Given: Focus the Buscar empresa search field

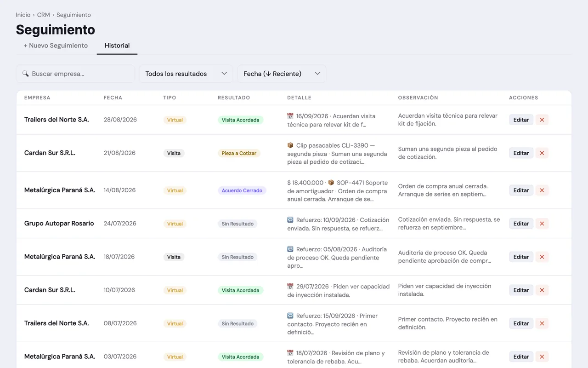Looking at the screenshot, I should [76, 74].
